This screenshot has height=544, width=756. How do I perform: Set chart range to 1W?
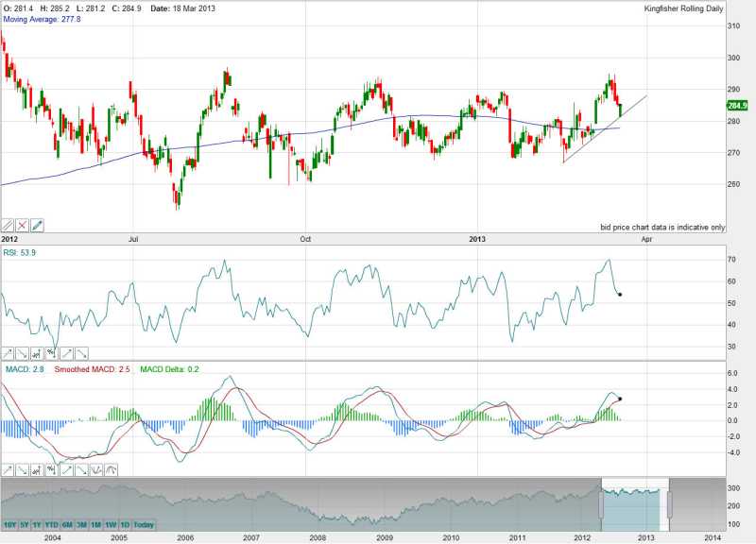point(111,525)
